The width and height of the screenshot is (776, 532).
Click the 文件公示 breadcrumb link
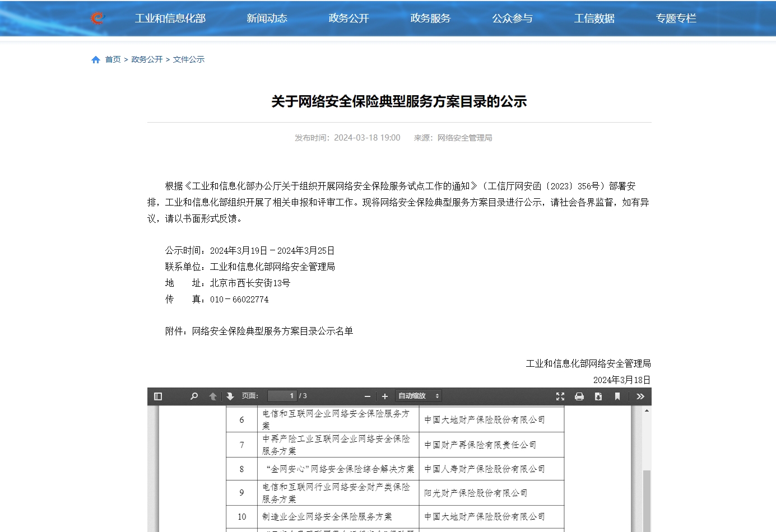pos(189,59)
